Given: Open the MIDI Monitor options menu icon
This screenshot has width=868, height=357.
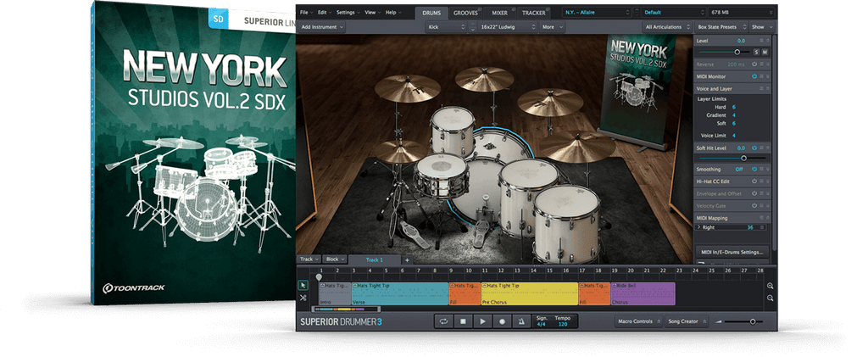Looking at the screenshot, I should click(761, 76).
